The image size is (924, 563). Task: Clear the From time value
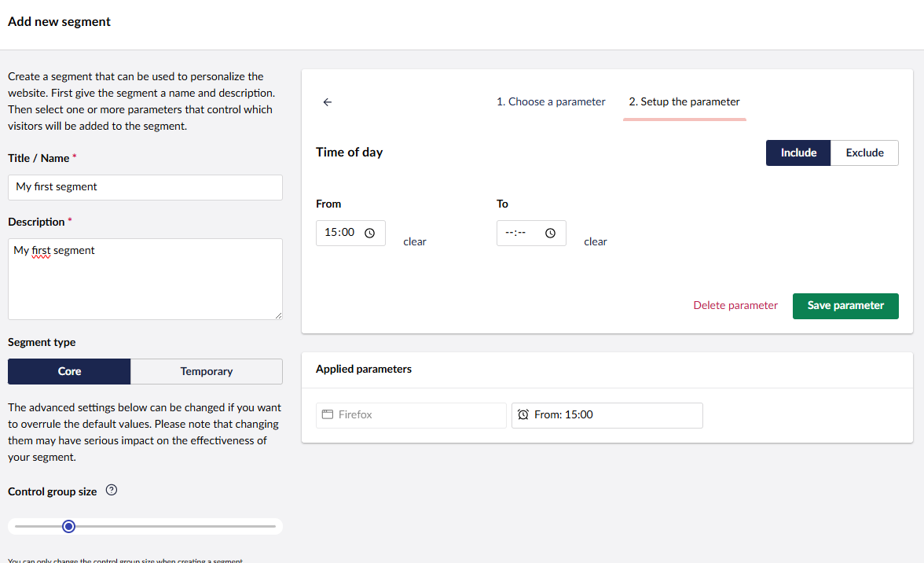[415, 241]
